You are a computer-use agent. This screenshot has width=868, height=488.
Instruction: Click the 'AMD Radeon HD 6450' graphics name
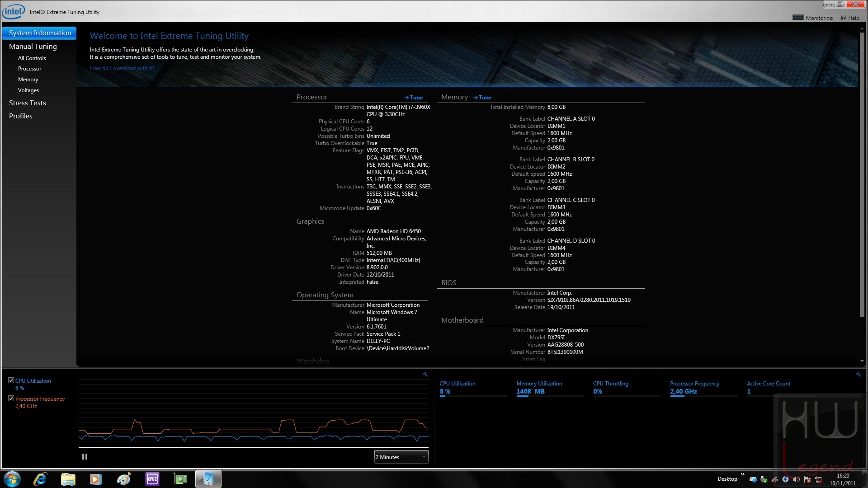(394, 231)
